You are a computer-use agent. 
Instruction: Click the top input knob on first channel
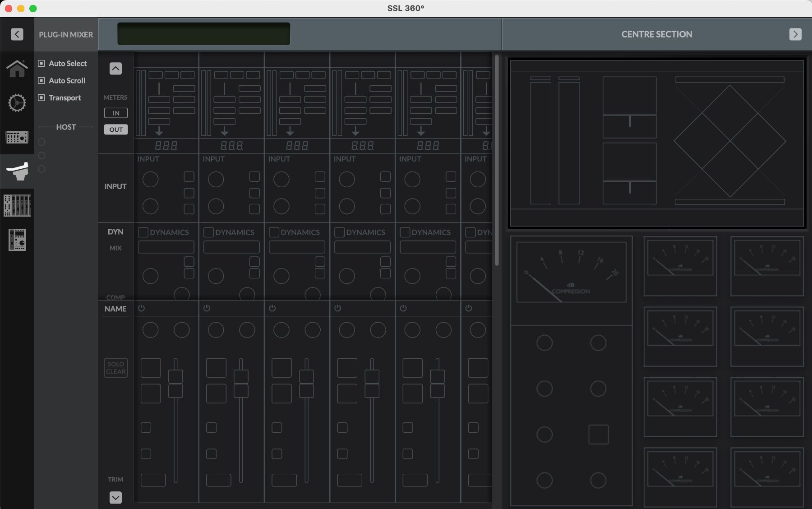[x=150, y=180]
